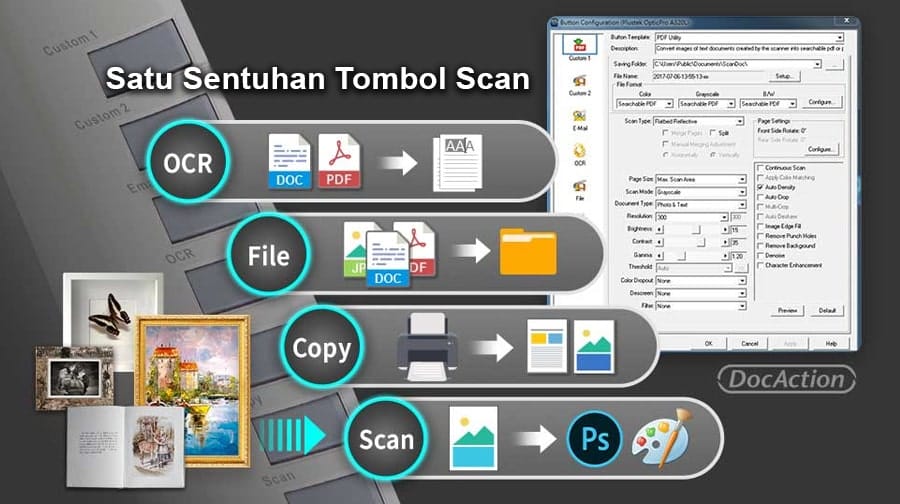Open the Document Type dropdown
Screen dimensions: 900x504
pyautogui.click(x=742, y=205)
